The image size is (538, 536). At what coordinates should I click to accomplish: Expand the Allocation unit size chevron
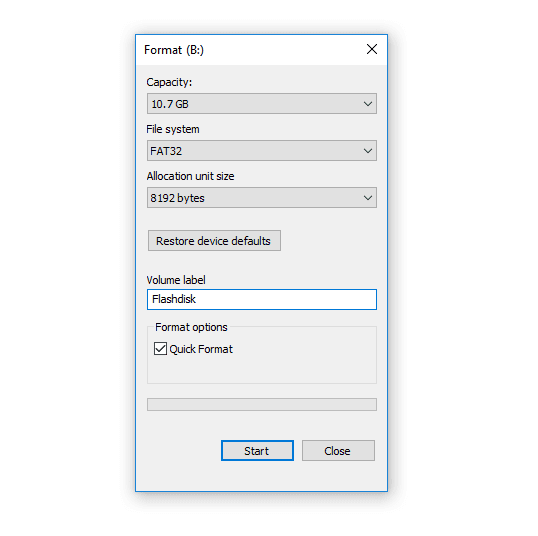(x=368, y=198)
